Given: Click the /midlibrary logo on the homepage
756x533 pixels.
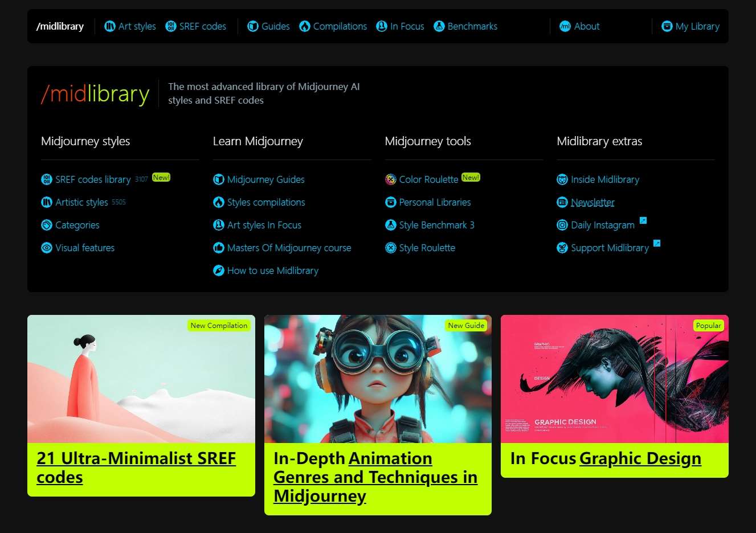Looking at the screenshot, I should pyautogui.click(x=95, y=93).
